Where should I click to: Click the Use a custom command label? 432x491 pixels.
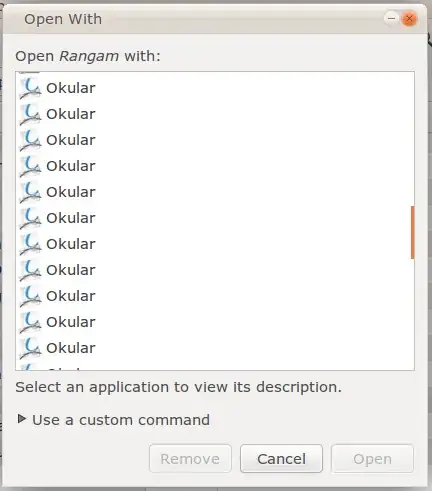121,420
